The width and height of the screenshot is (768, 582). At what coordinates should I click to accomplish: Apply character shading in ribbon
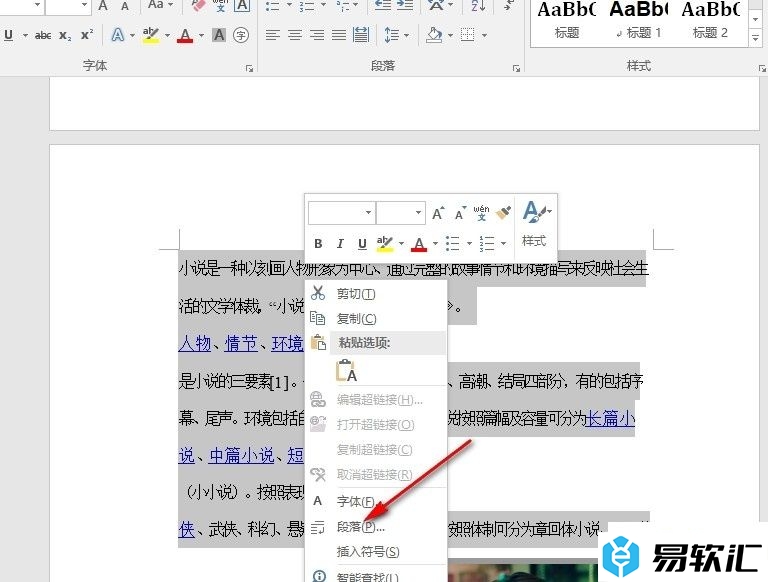pos(219,35)
